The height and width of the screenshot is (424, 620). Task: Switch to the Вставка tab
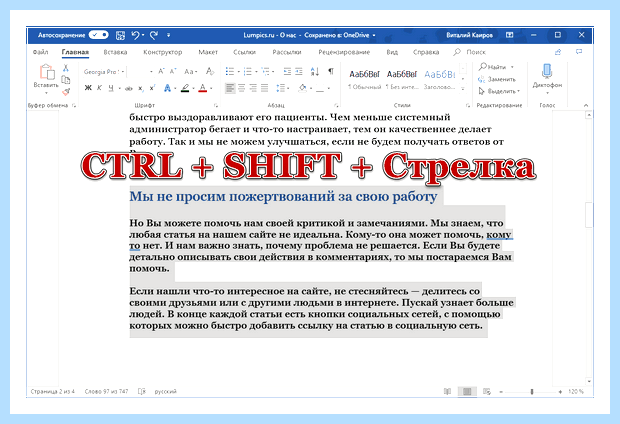[115, 52]
